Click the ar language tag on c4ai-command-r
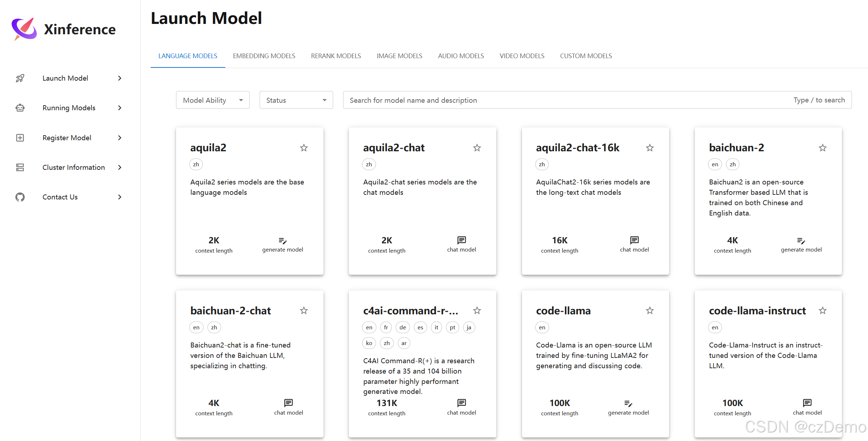The width and height of the screenshot is (868, 441). 404,343
